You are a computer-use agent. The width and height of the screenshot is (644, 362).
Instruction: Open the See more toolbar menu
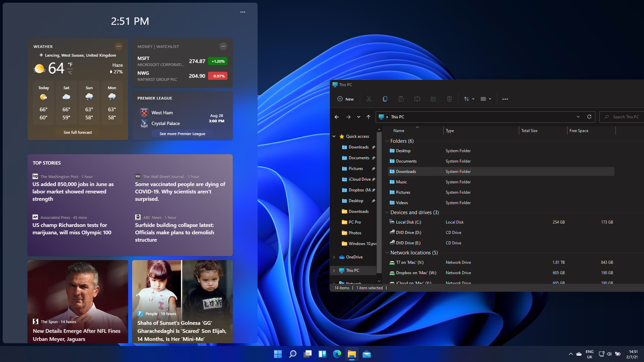(x=505, y=99)
